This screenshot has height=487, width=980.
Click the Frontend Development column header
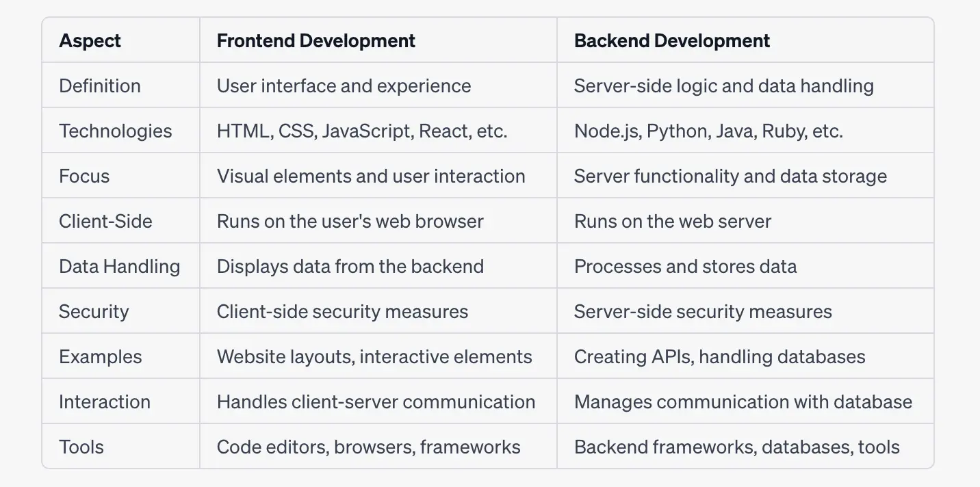click(315, 41)
